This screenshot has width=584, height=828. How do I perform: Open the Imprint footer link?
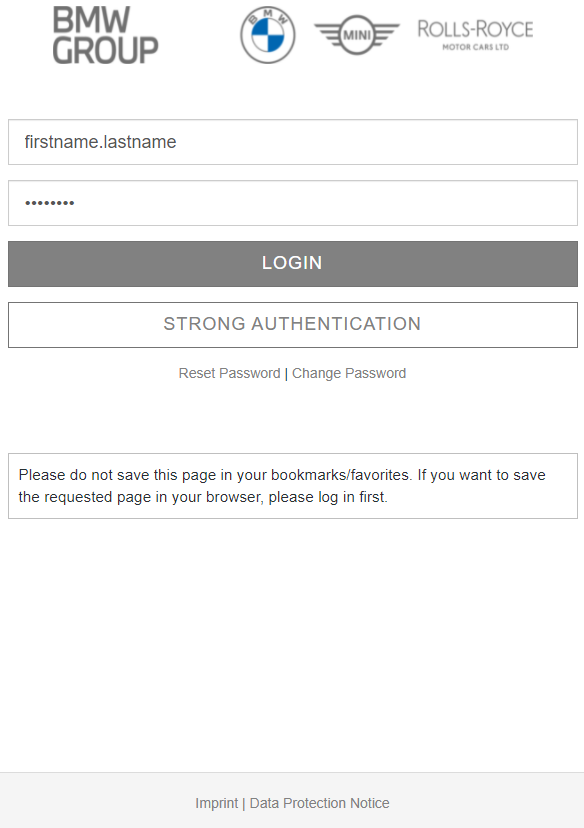[x=216, y=803]
